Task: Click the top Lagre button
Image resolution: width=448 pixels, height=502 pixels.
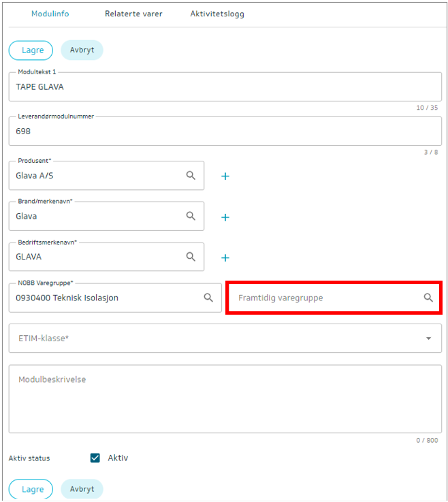Action: (x=31, y=50)
